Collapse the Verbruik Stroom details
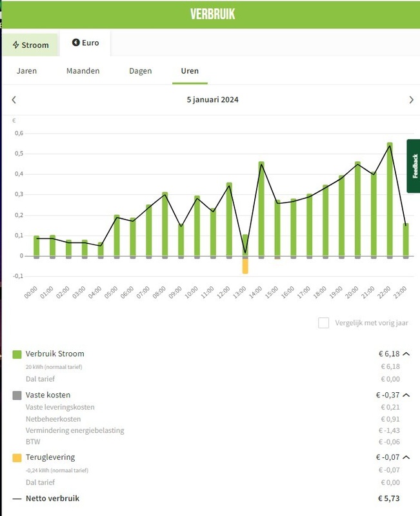The width and height of the screenshot is (420, 516). pos(406,354)
